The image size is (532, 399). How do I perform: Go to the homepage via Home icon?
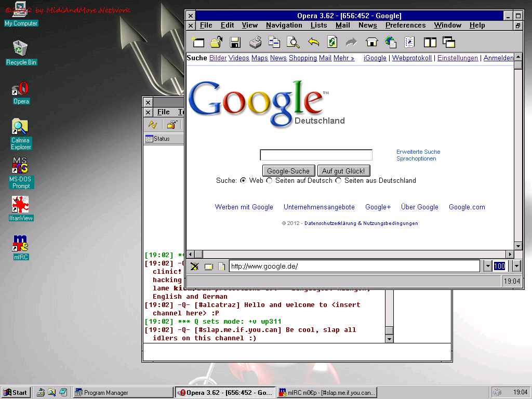[x=371, y=42]
